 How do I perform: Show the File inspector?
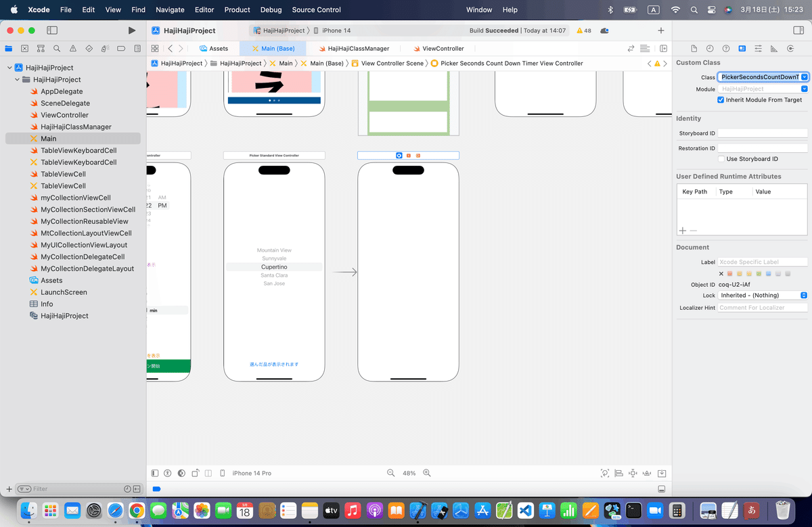[x=694, y=49]
